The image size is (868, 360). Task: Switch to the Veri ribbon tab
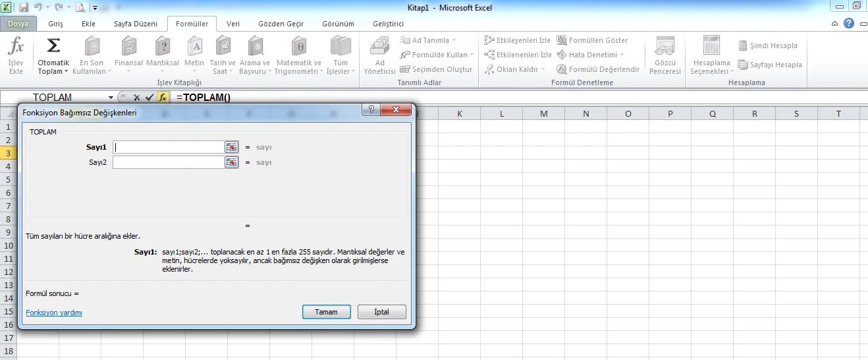233,24
